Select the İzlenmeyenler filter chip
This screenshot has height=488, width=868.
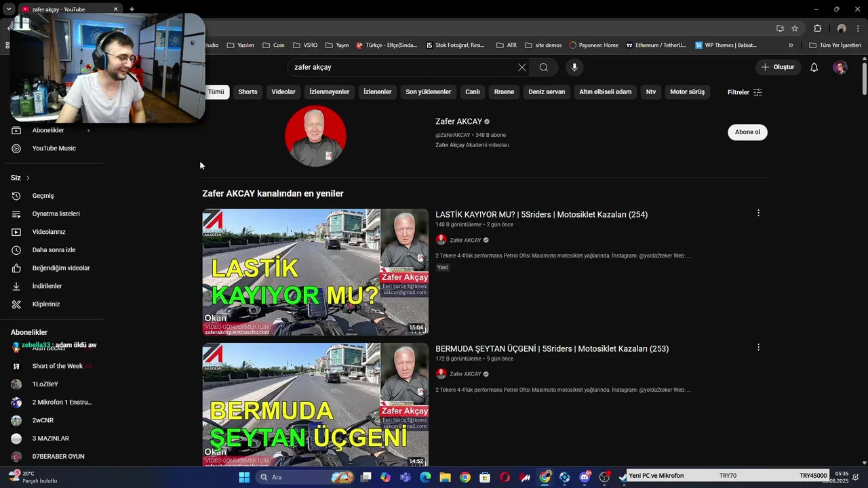point(330,92)
